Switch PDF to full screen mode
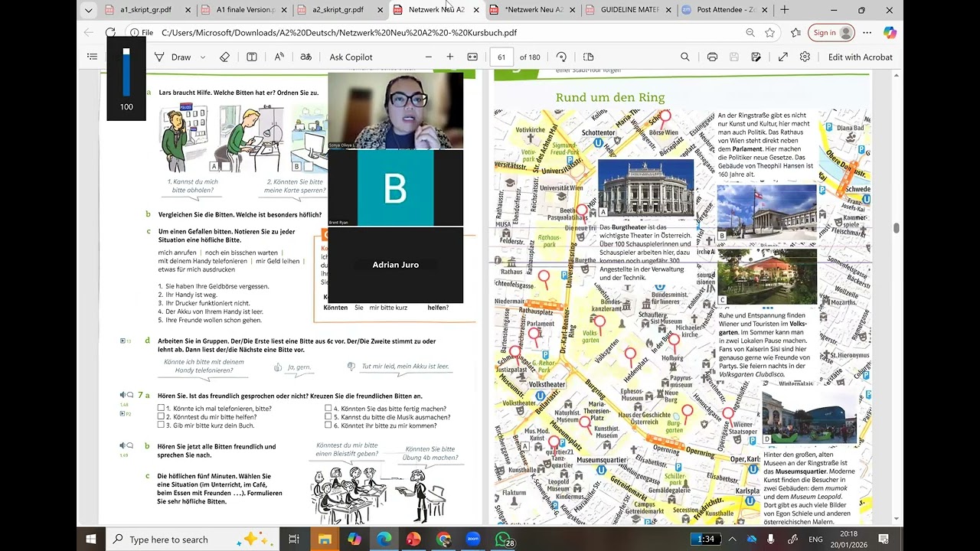Viewport: 980px width, 551px height. (782, 57)
